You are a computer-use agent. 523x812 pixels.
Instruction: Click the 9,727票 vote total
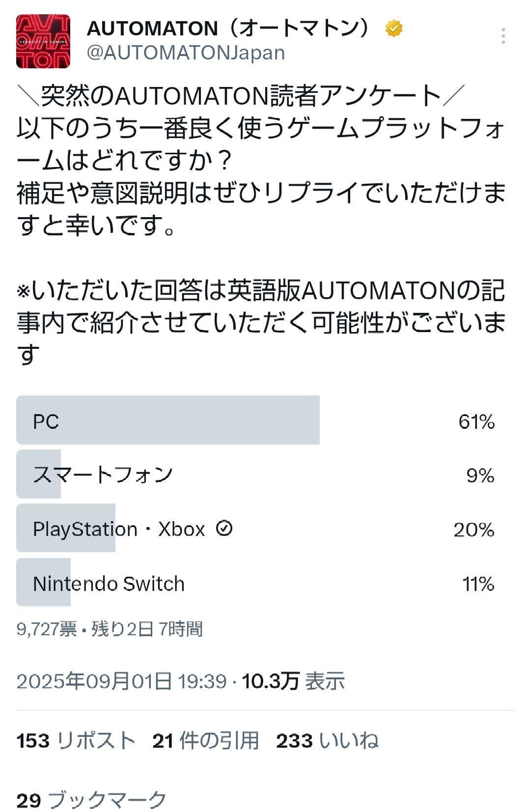pyautogui.click(x=47, y=629)
